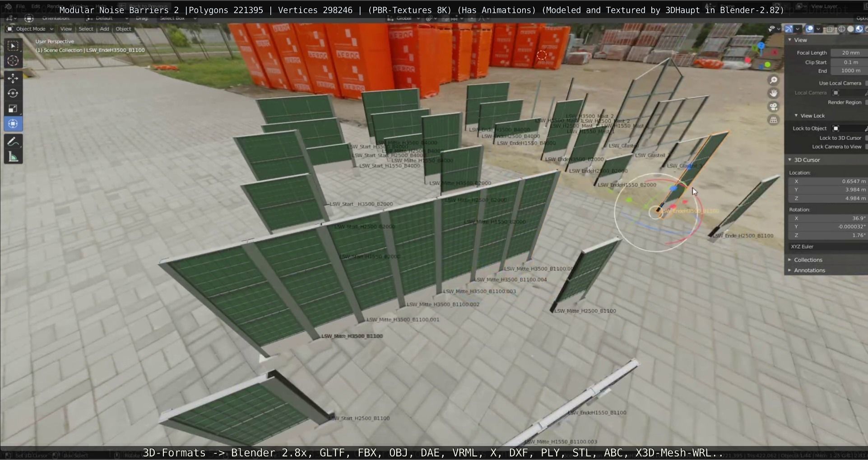Viewport: 868px width, 460px height.
Task: Click 3D Cursor Location X field
Action: (x=828, y=181)
